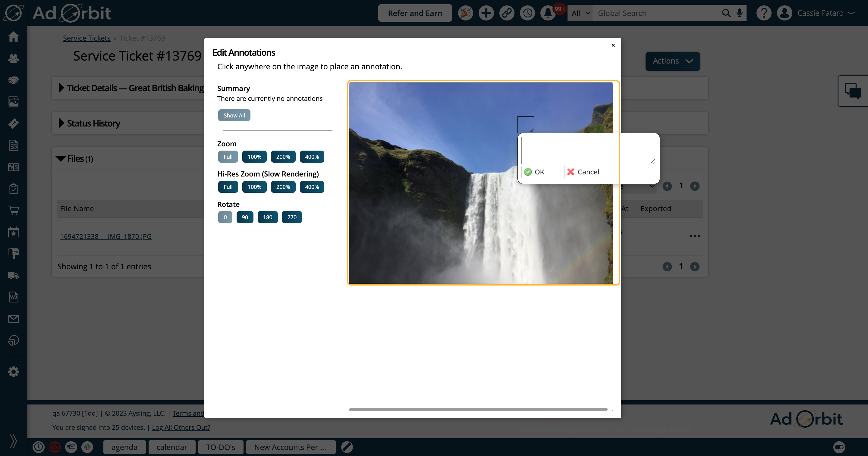Screen dimensions: 868x456
Task: Click the annotation text area
Action: (x=588, y=151)
